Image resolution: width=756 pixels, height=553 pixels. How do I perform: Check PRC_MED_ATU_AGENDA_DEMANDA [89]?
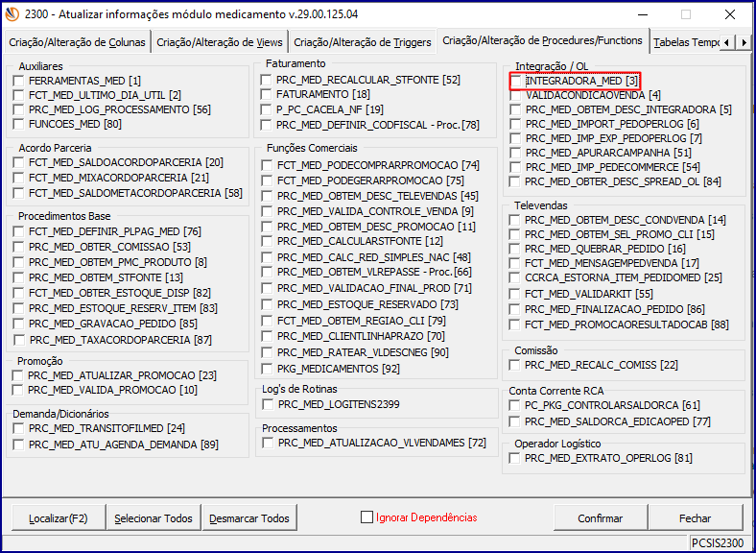[x=19, y=445]
